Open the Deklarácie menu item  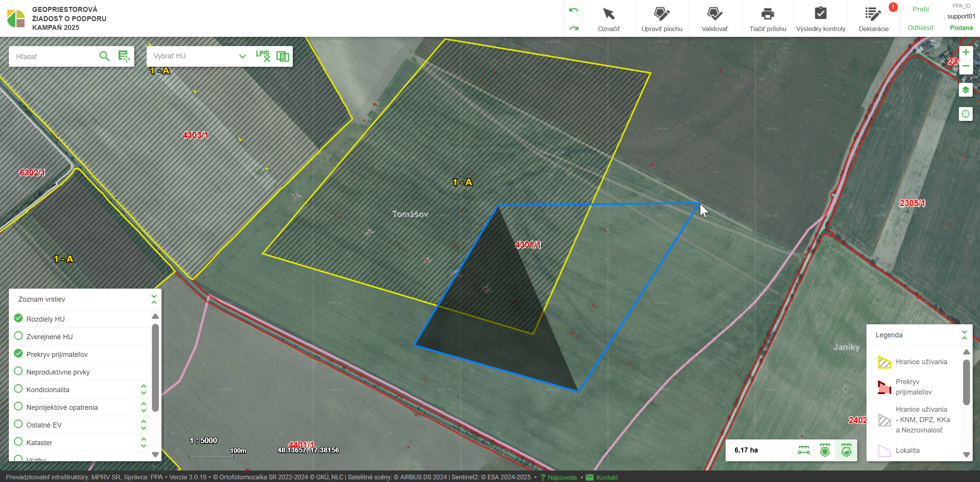pyautogui.click(x=873, y=19)
